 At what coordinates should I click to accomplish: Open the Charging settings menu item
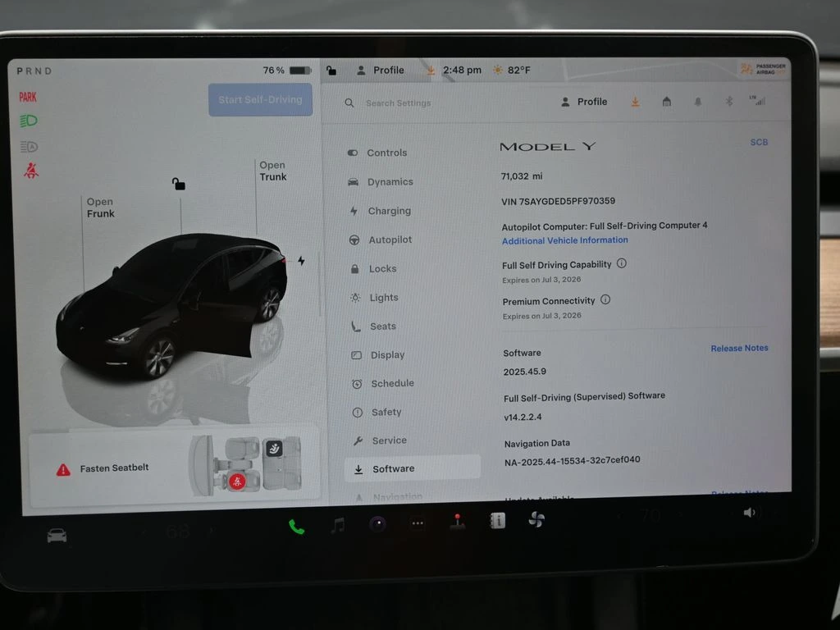coord(388,211)
